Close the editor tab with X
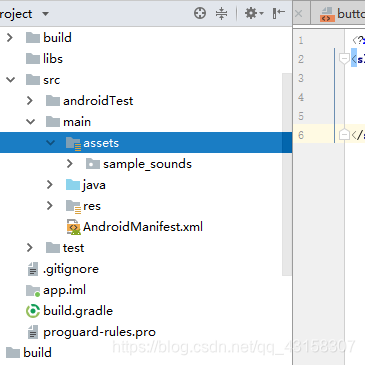This screenshot has width=365, height=365. (x=299, y=14)
